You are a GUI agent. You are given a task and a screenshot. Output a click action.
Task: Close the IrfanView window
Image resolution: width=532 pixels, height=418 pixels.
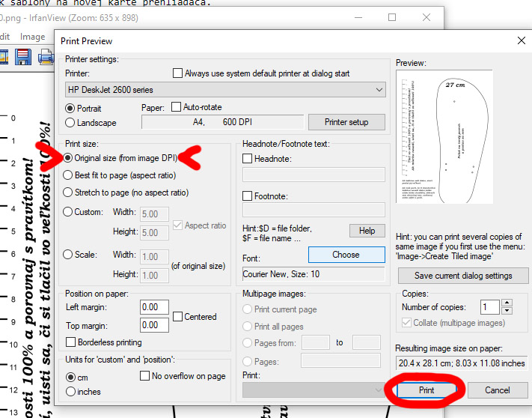click(426, 17)
